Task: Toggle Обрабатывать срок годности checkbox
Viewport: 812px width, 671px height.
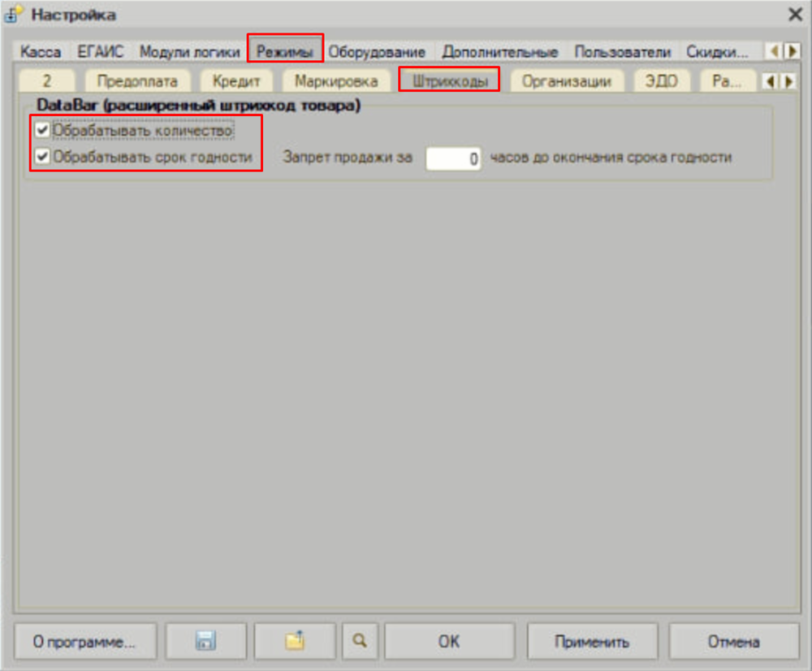Action: (x=43, y=157)
